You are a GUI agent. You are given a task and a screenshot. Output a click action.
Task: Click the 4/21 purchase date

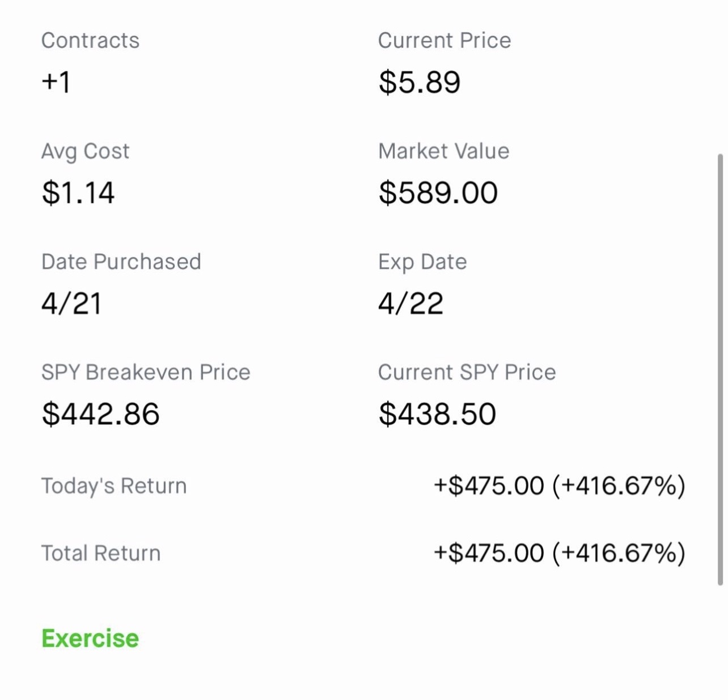[71, 303]
